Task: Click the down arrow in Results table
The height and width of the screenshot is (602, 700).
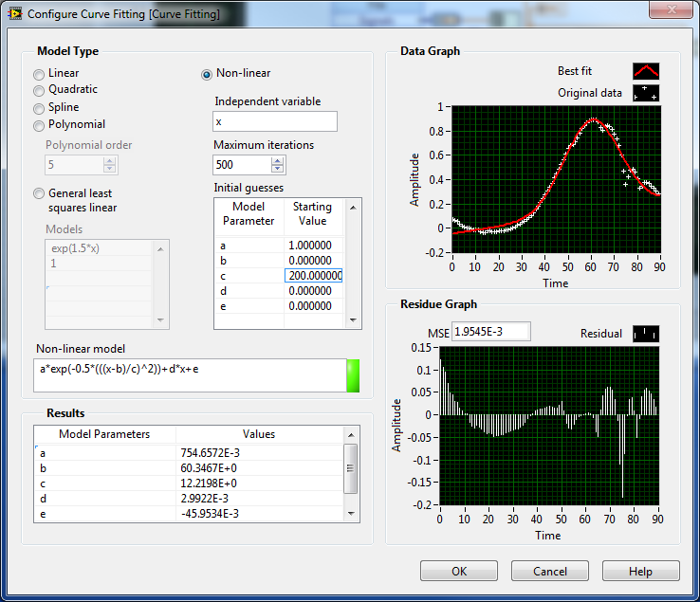Action: click(351, 514)
